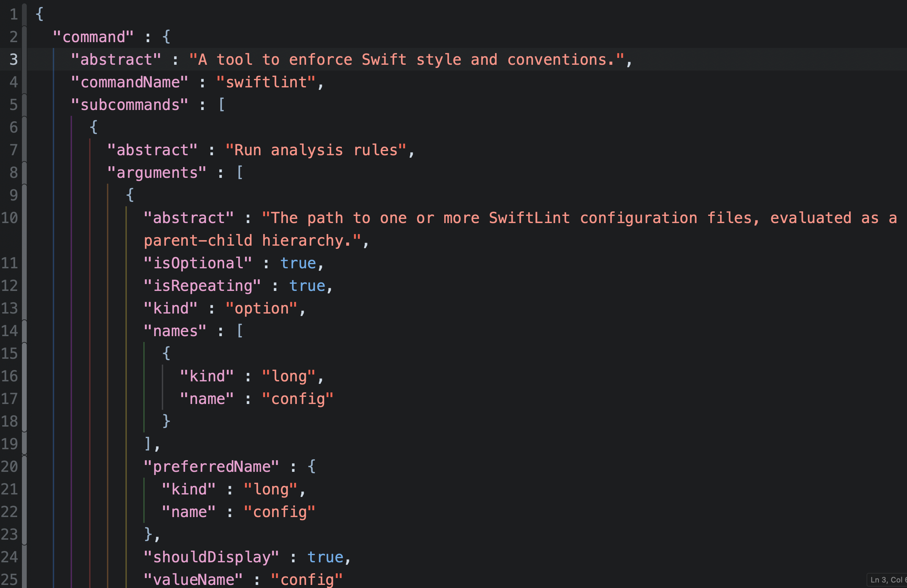907x588 pixels.
Task: Click the "shouldDisplay" key on line 24
Action: 212,556
